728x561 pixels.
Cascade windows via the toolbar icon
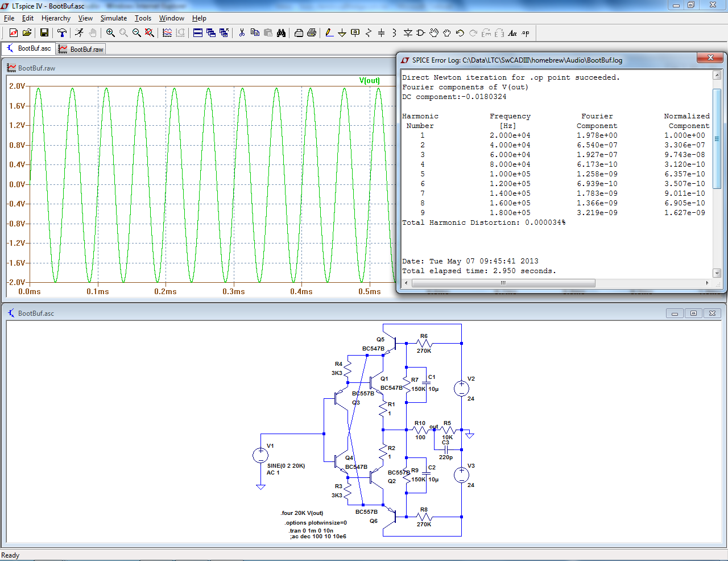click(211, 33)
